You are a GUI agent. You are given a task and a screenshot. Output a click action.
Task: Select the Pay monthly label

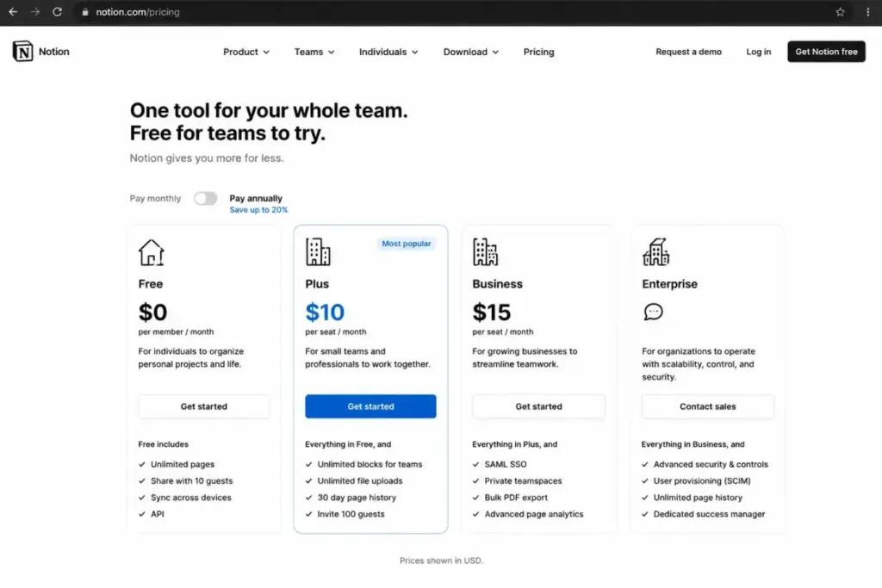pyautogui.click(x=155, y=198)
